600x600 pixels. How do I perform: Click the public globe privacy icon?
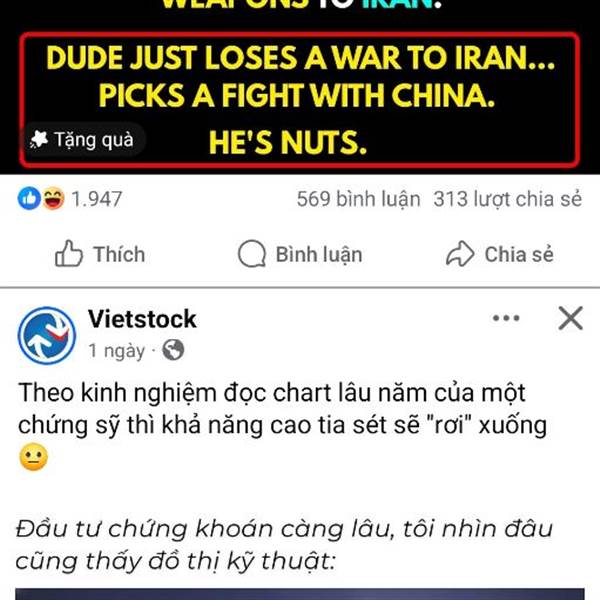tap(173, 350)
